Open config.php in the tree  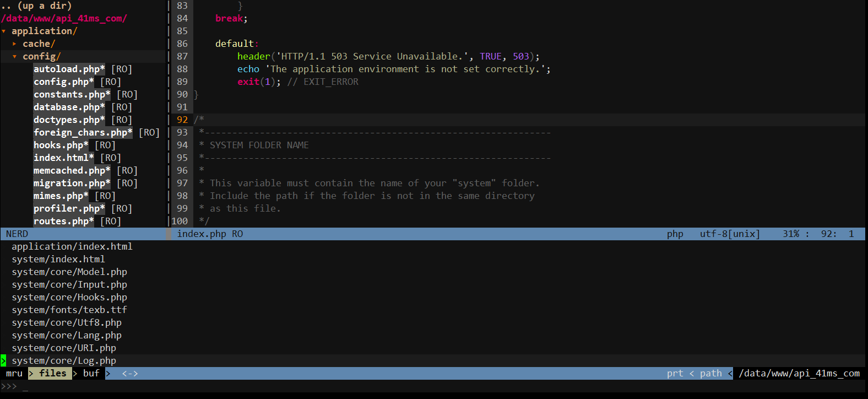pos(63,82)
